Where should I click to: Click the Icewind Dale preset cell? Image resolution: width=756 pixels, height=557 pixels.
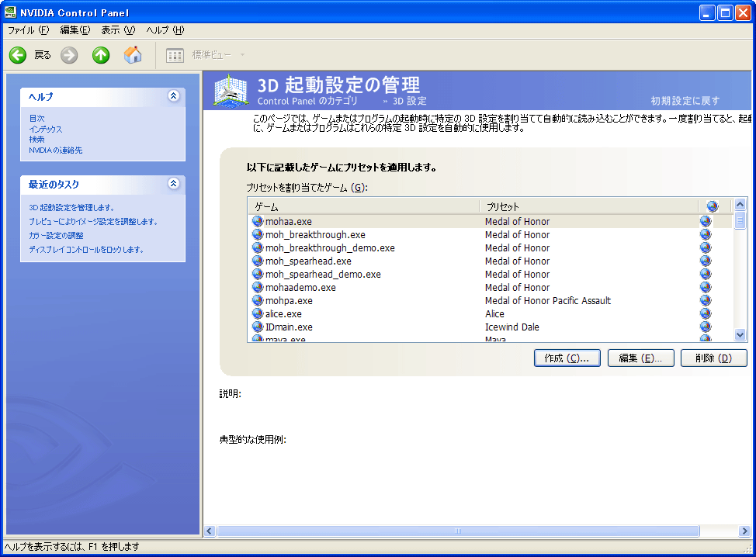click(512, 327)
